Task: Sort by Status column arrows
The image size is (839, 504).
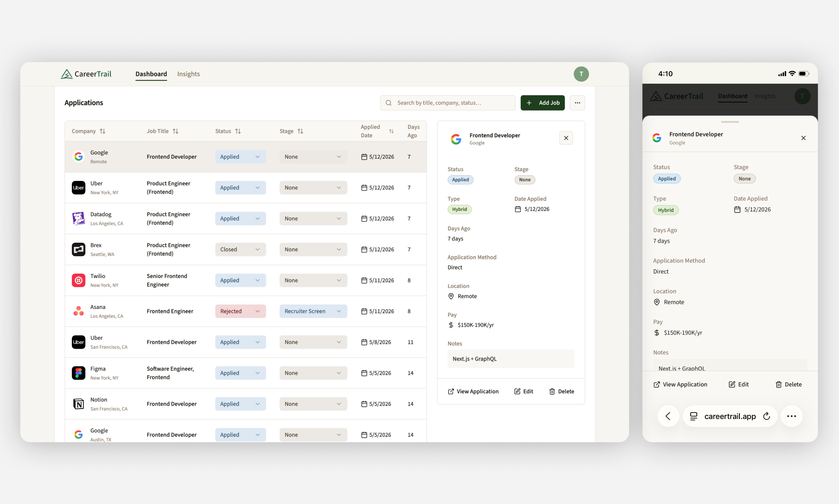Action: (x=238, y=131)
